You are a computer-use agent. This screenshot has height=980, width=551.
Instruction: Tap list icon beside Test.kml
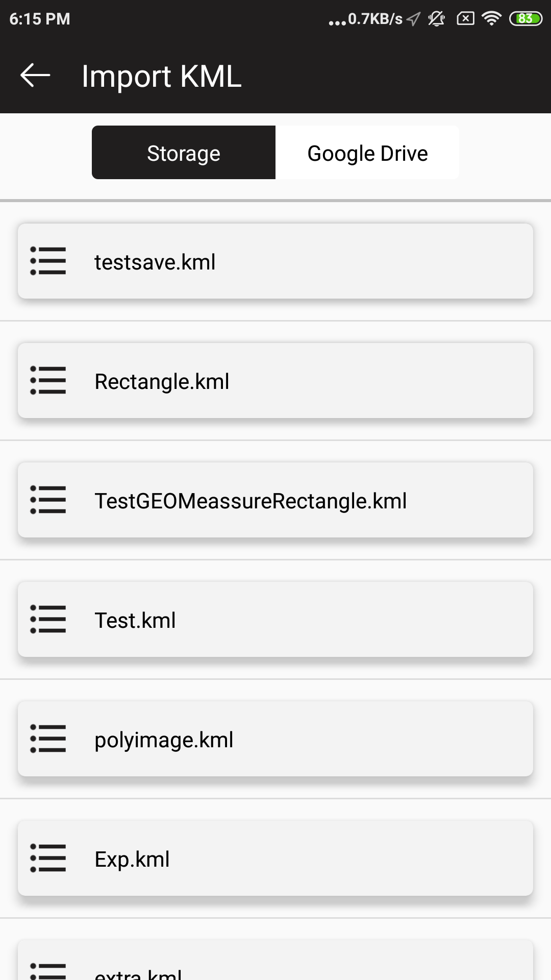point(48,620)
